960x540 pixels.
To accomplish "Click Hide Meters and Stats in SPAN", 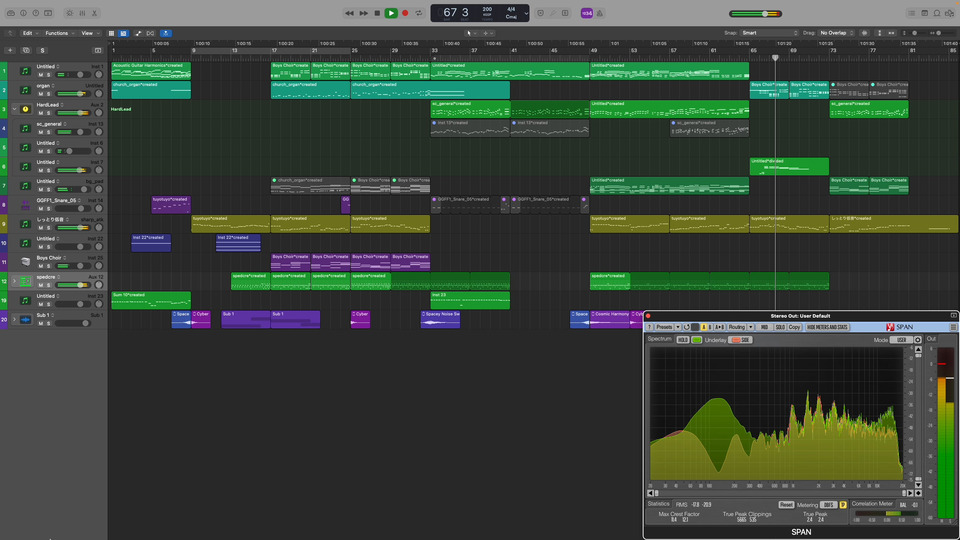I will click(x=828, y=327).
